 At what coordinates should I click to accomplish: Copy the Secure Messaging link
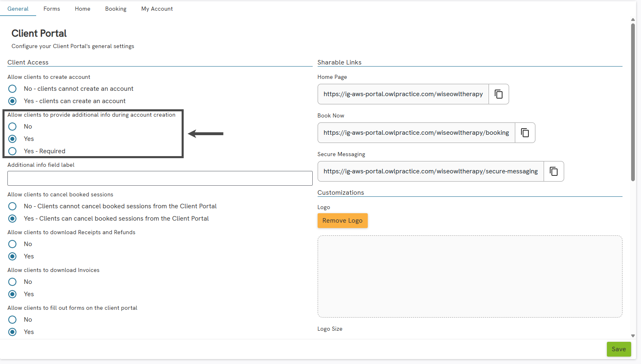point(553,171)
